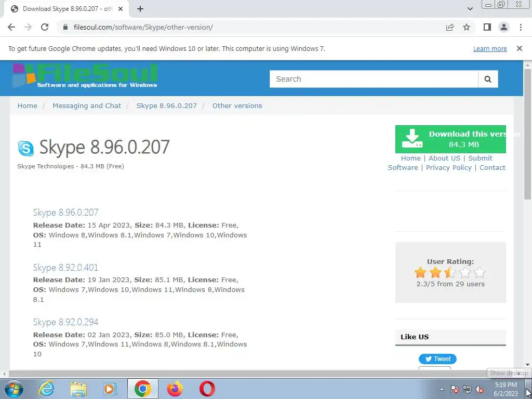This screenshot has height=399, width=532.
Task: Rate three stars in User Rating
Action: tap(450, 272)
